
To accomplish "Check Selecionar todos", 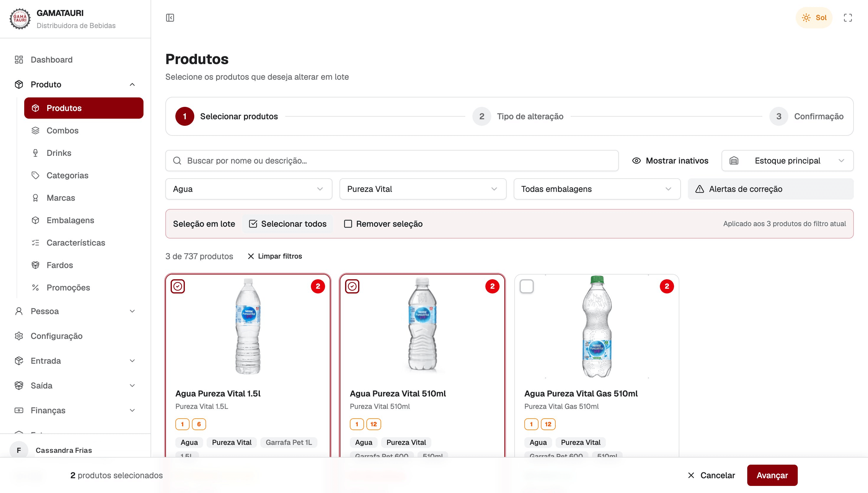I will click(x=288, y=224).
